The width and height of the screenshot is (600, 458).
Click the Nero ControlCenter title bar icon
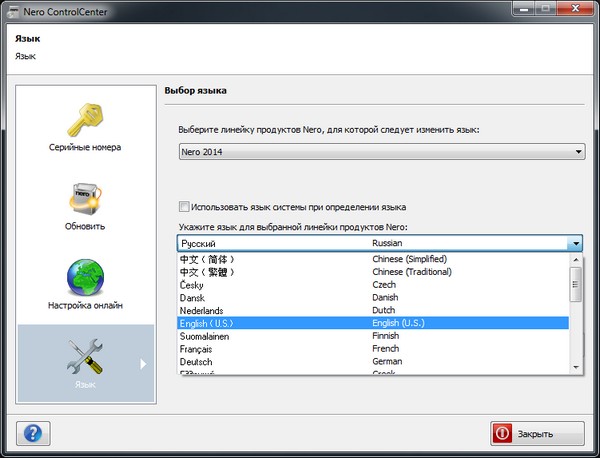(12, 11)
